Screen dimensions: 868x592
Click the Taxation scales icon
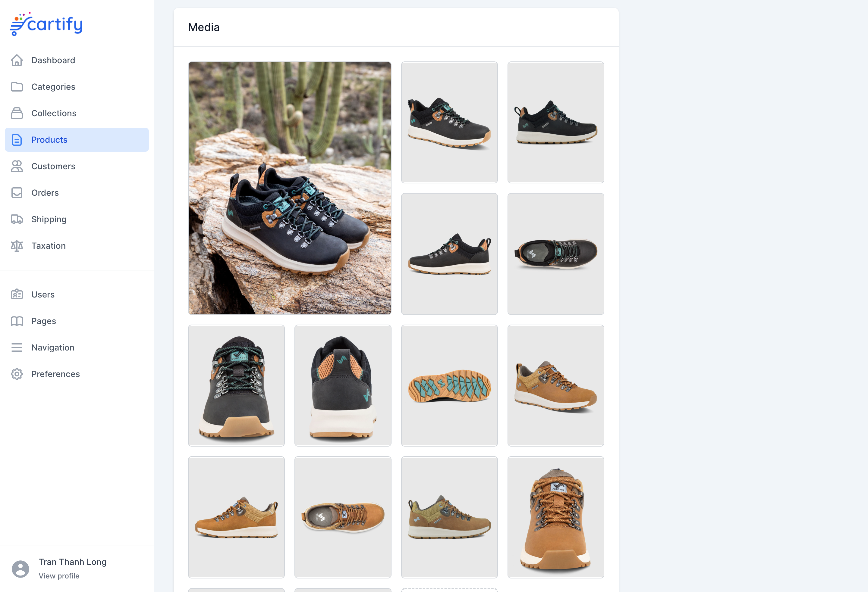click(17, 246)
